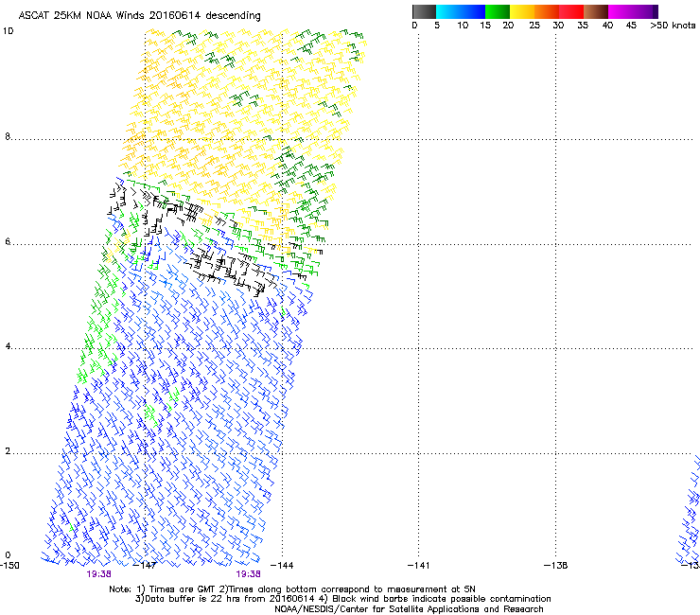700x615 pixels.
Task: Click the latitude 6 axis label
Action: coord(8,241)
